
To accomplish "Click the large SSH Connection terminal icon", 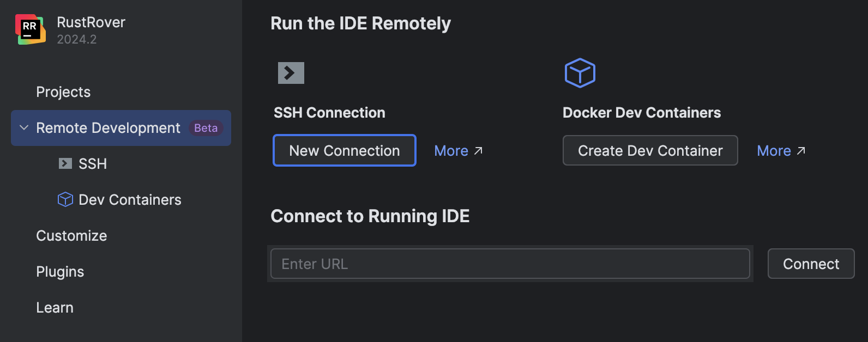I will pos(291,73).
